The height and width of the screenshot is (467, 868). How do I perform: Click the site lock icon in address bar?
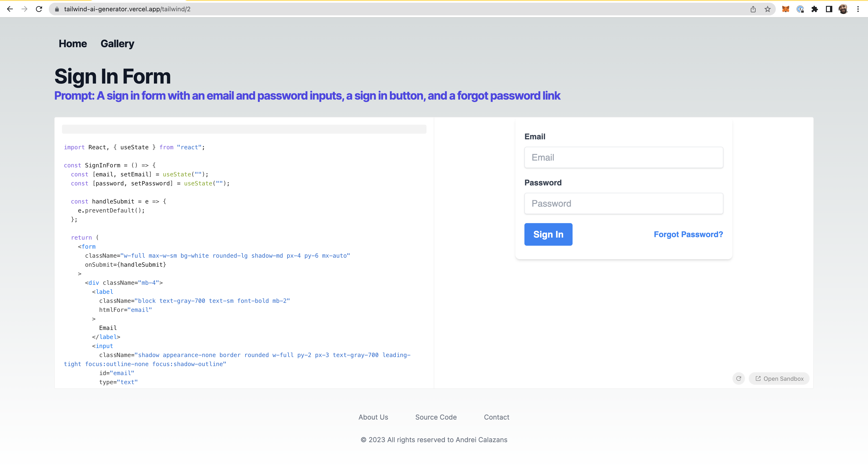click(57, 9)
